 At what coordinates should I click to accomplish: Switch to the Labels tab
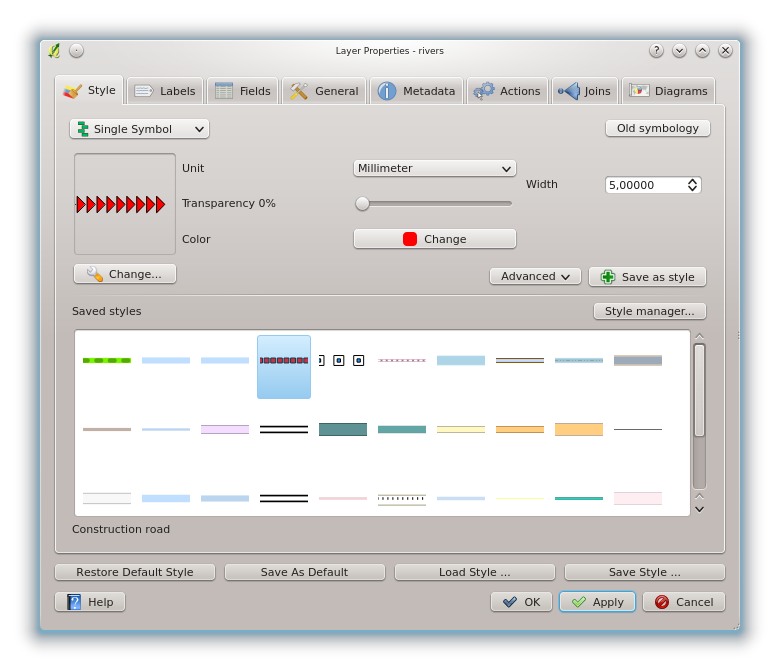[x=165, y=91]
